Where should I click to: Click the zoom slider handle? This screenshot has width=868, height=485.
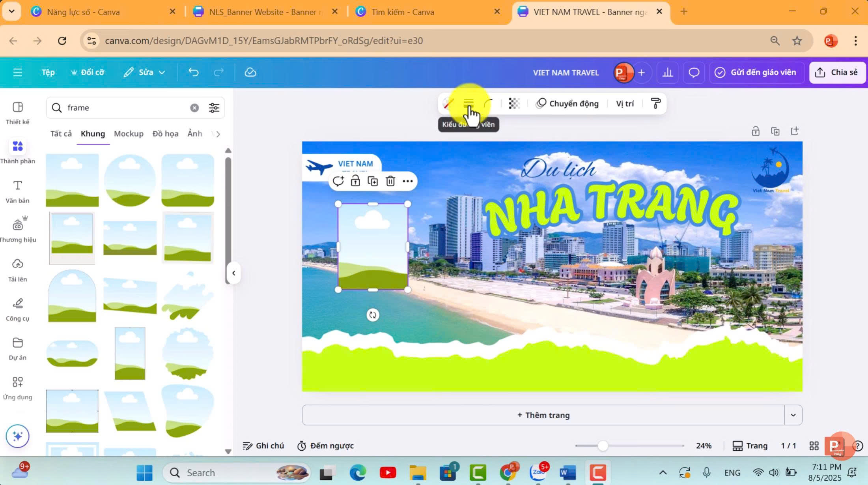[603, 446]
